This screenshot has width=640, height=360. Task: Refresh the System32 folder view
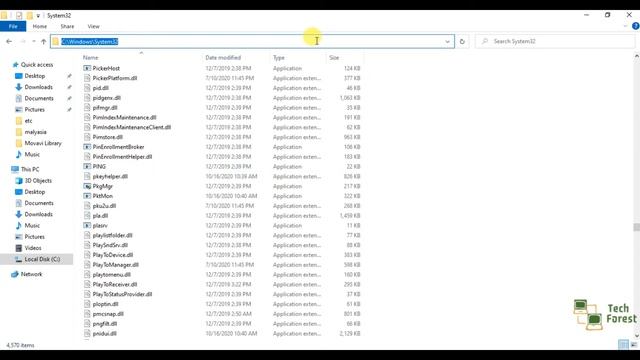pyautogui.click(x=462, y=41)
